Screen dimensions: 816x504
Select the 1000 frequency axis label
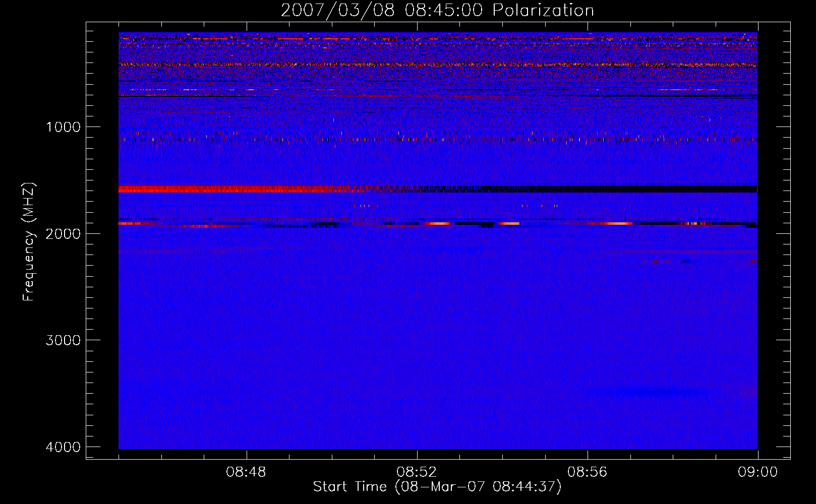[x=63, y=127]
